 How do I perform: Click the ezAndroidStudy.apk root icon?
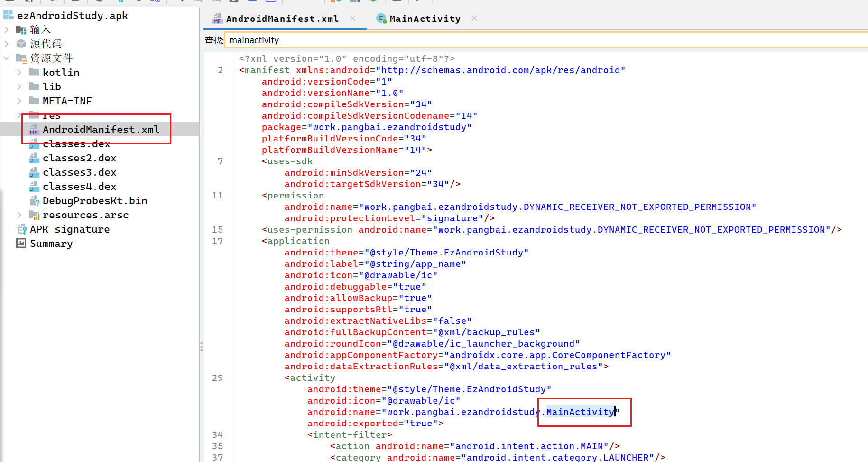click(9, 15)
